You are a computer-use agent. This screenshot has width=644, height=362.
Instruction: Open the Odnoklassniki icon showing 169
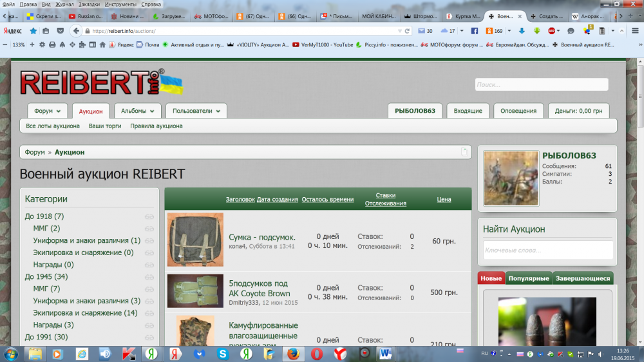(x=494, y=31)
